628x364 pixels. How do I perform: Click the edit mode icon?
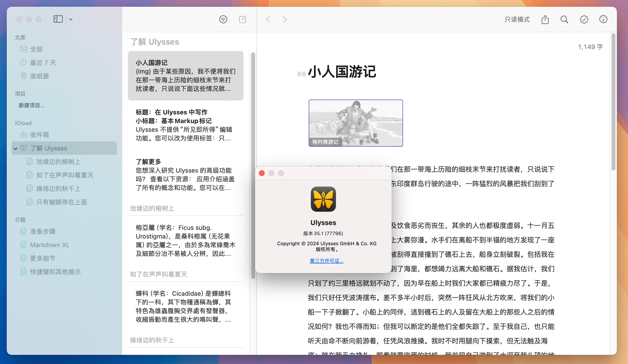[243, 19]
